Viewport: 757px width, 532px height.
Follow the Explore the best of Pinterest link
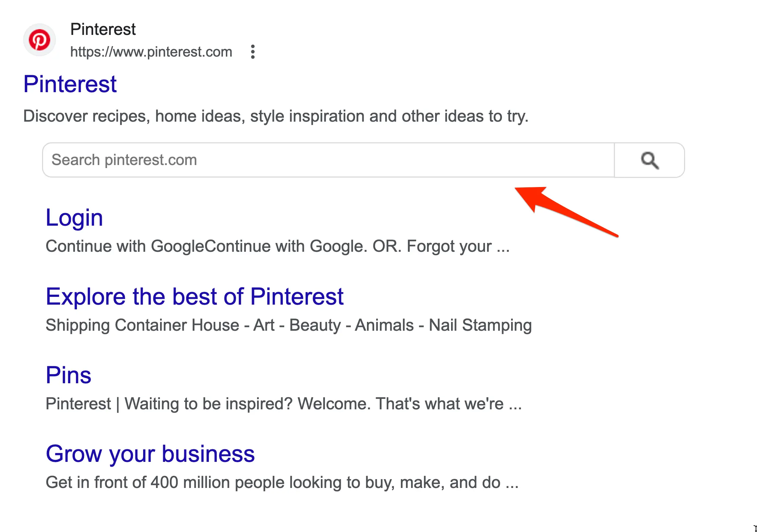(x=194, y=296)
